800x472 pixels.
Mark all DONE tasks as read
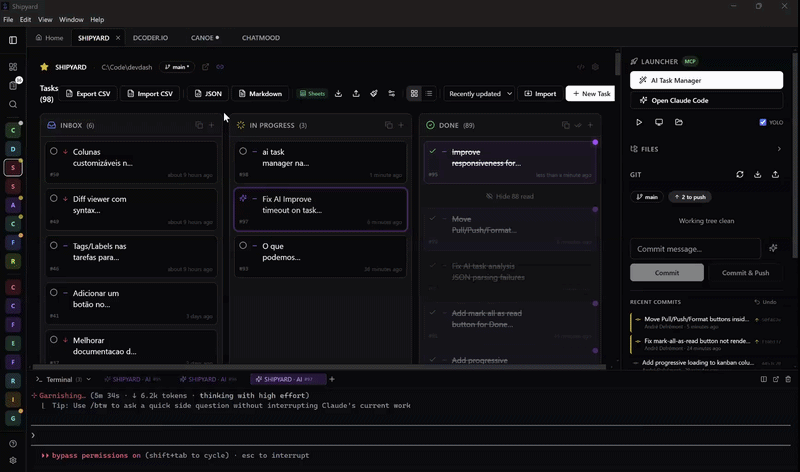click(x=578, y=125)
